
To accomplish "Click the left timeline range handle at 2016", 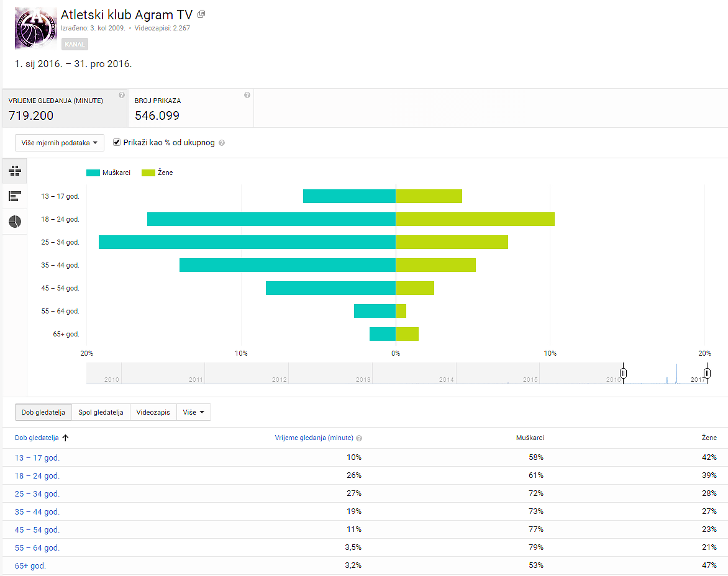I will tap(624, 373).
